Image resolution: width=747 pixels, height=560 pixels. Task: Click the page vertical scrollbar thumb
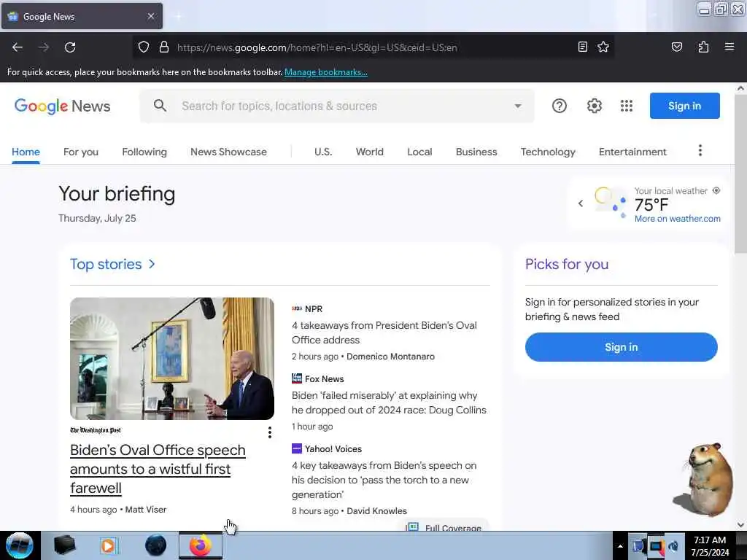point(740,174)
